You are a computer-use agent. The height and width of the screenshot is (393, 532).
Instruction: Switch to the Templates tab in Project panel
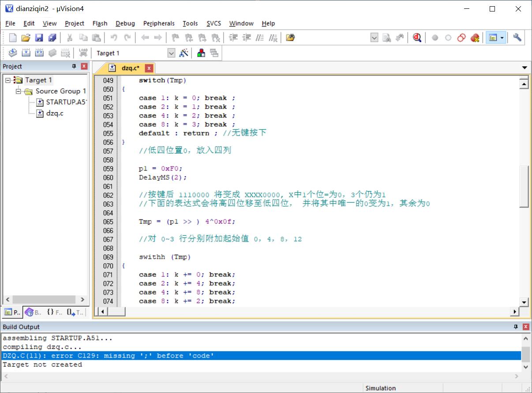point(75,312)
